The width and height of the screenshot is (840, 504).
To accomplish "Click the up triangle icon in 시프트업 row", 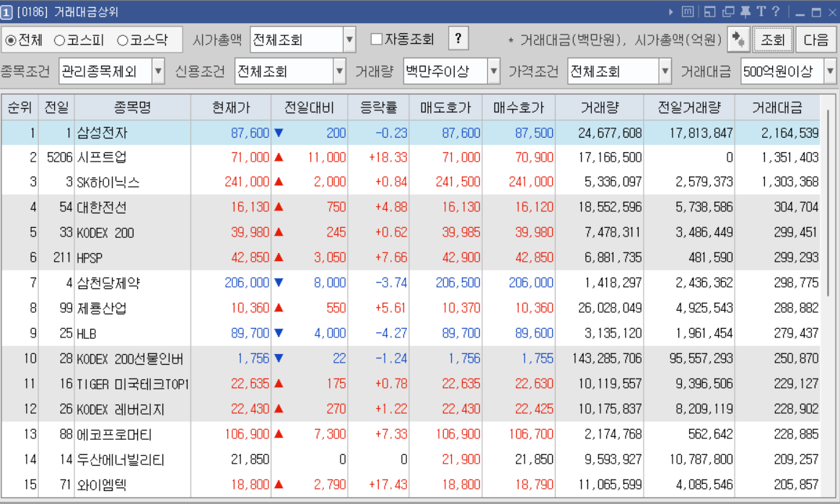I will tap(279, 157).
